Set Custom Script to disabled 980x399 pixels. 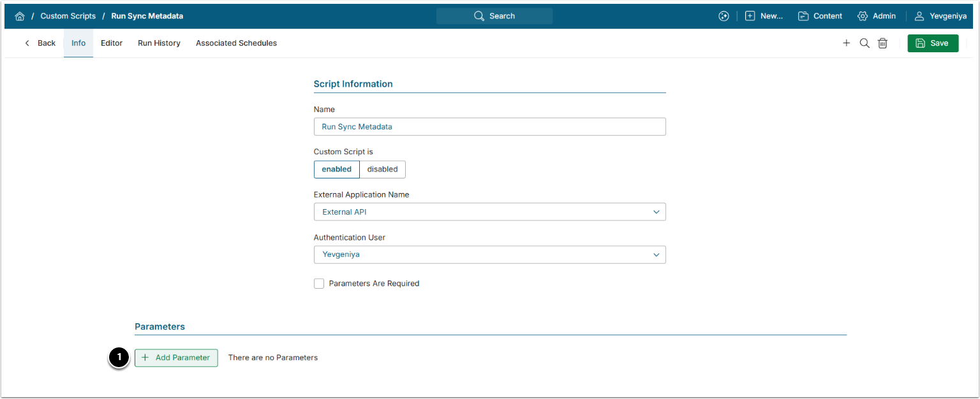[x=382, y=170]
